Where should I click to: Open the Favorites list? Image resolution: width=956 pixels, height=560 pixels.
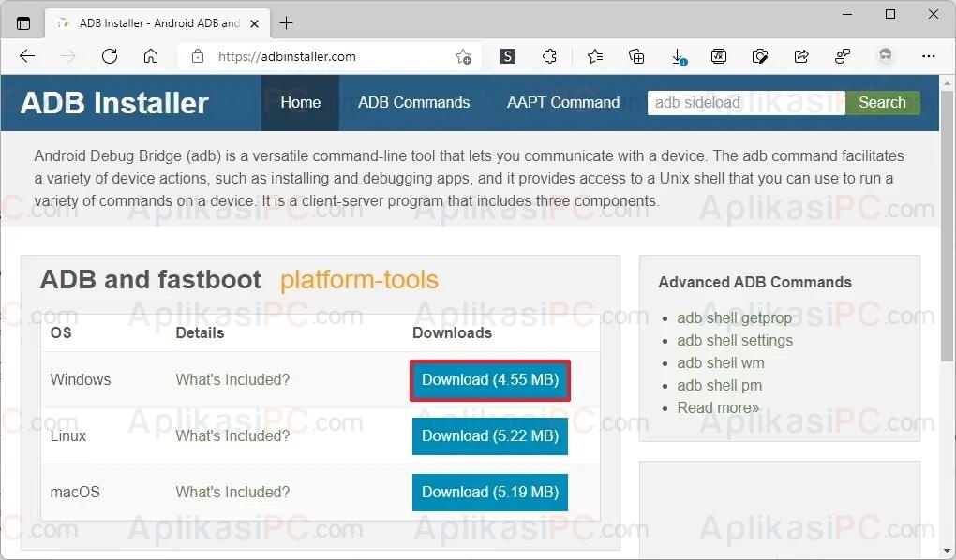(595, 57)
